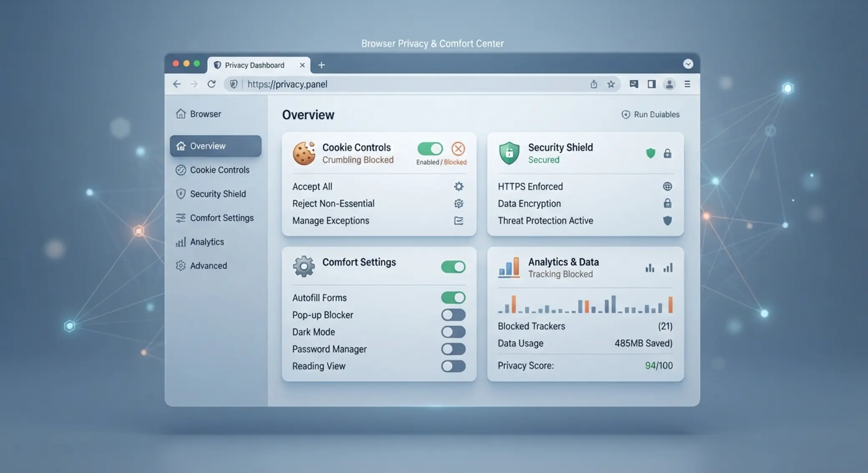The height and width of the screenshot is (473, 868).
Task: Open Advanced sidebar item
Action: click(202, 266)
